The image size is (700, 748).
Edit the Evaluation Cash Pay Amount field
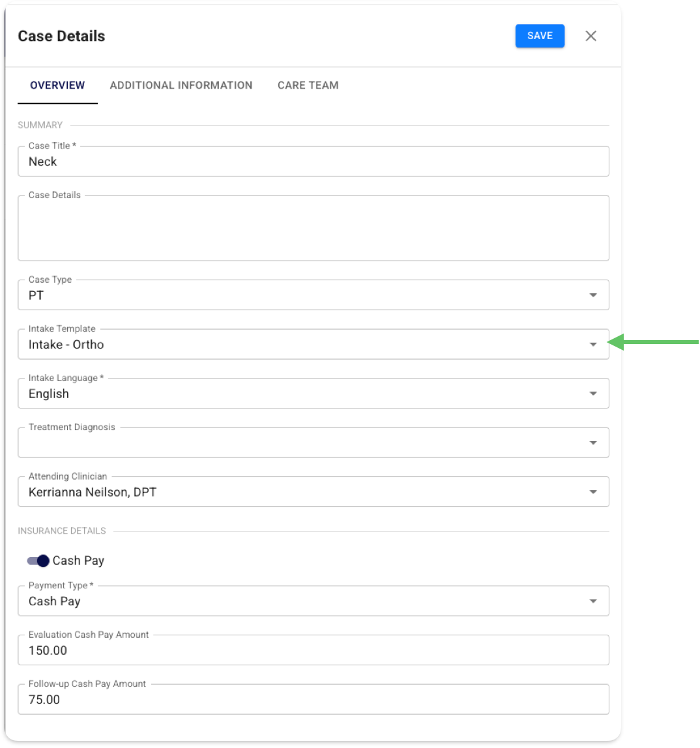pos(313,650)
